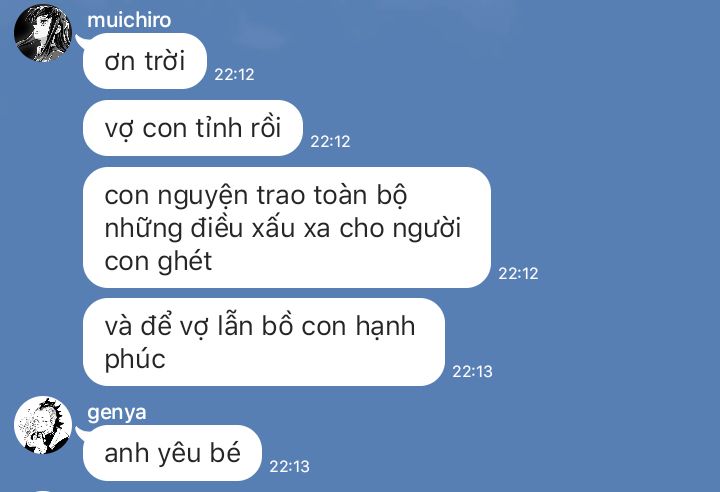Open muichiro's profile avatar
The height and width of the screenshot is (492, 720).
pyautogui.click(x=43, y=34)
